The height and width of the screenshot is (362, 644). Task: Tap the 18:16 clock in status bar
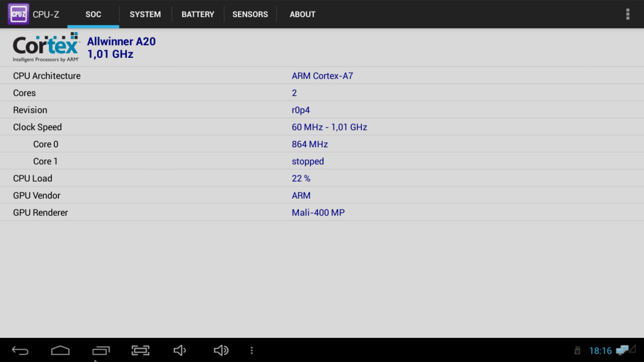point(600,351)
